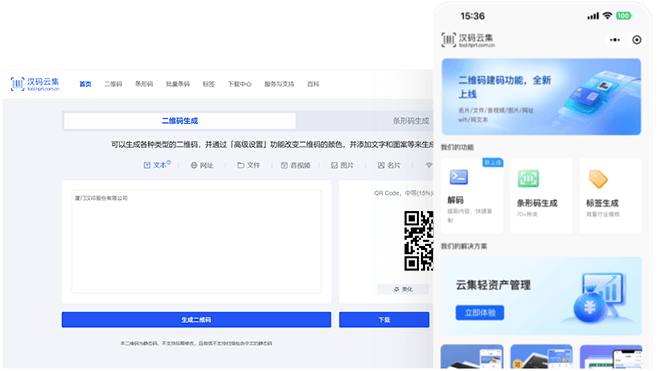Image resolution: width=667 pixels, height=371 pixels.
Task: Open the 百科 nav item
Action: point(313,84)
